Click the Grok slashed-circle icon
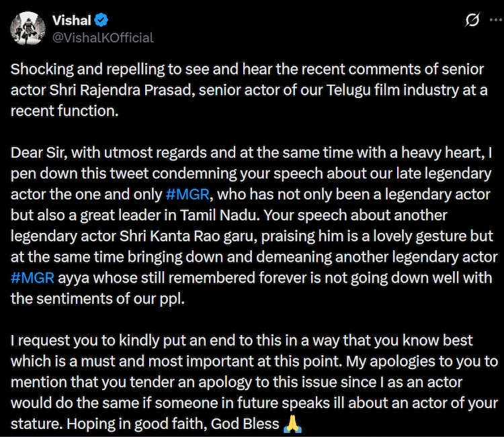This screenshot has height=437, width=504. (x=472, y=21)
